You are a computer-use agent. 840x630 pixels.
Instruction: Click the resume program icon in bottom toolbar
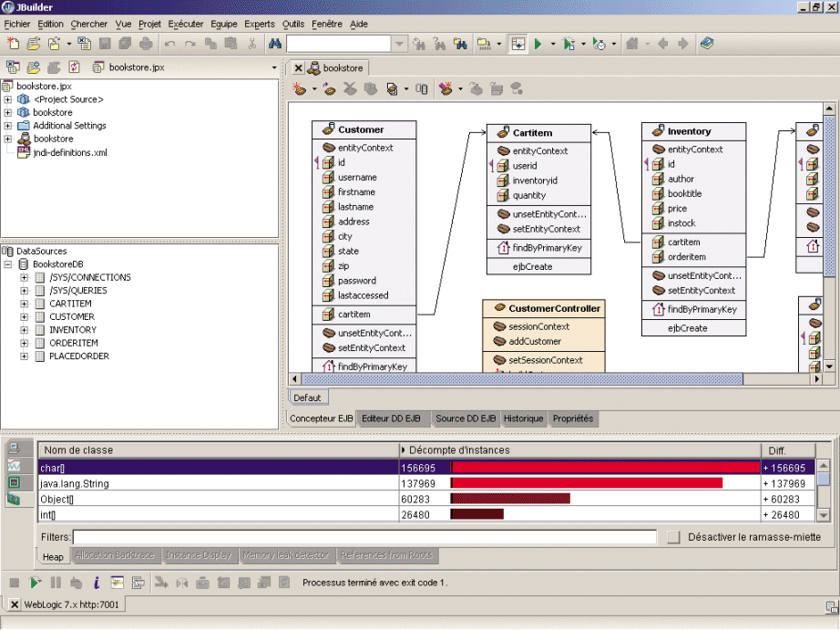[x=36, y=583]
